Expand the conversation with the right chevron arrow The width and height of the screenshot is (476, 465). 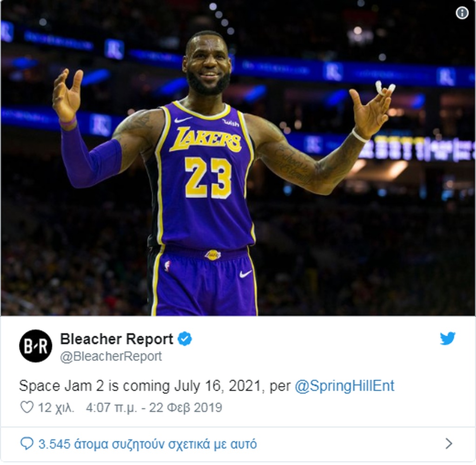(x=449, y=444)
